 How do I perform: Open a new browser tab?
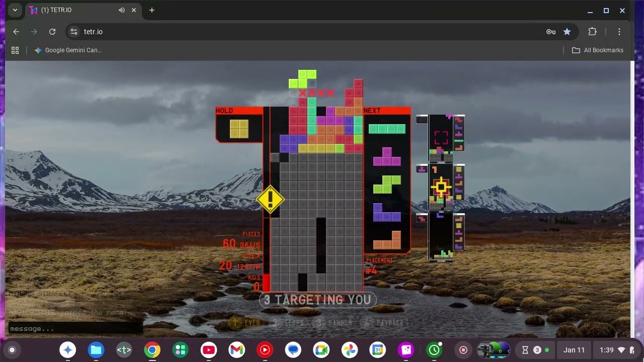pyautogui.click(x=151, y=10)
